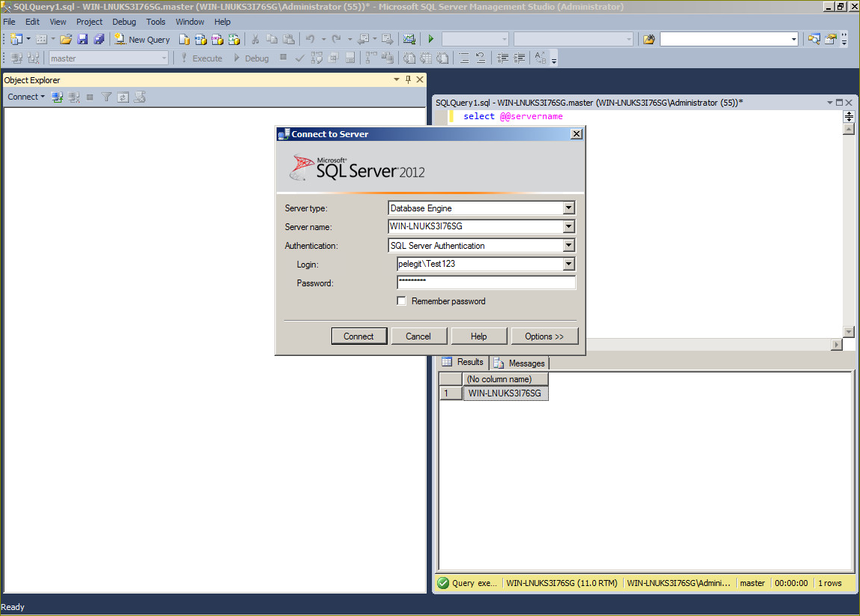The image size is (860, 616).
Task: Click the Activity Monitor icon
Action: tap(409, 40)
